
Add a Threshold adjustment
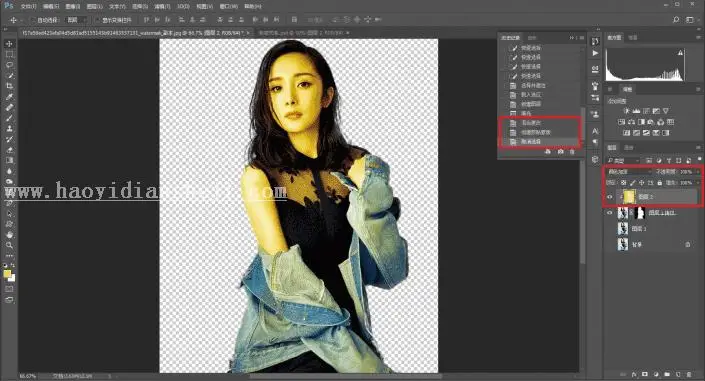[646, 133]
